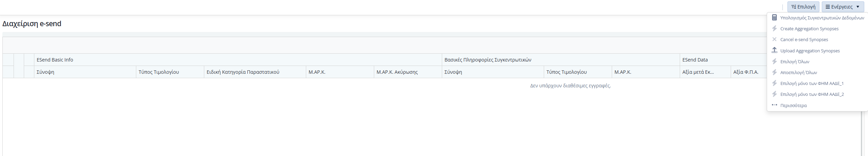Click the Βασικές Πληροφορίες Συγκεντρωτικών group header
Image resolution: width=868 pixels, height=156 pixels.
point(488,60)
